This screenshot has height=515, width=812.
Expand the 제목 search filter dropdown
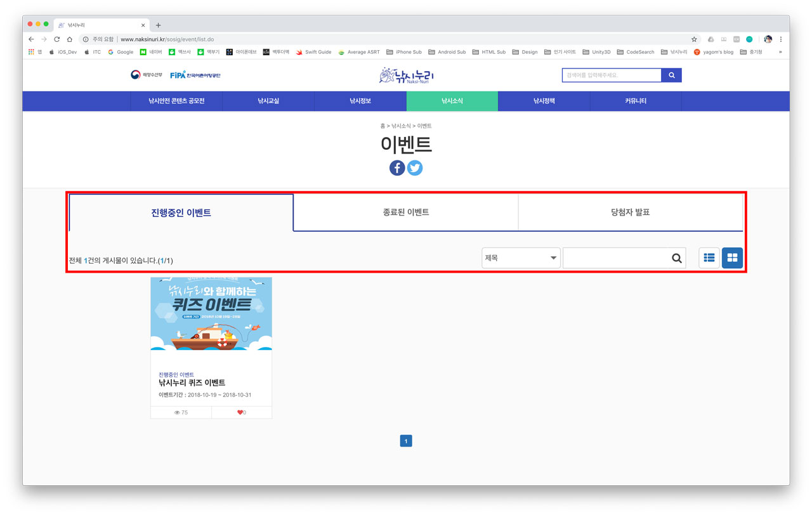point(521,258)
